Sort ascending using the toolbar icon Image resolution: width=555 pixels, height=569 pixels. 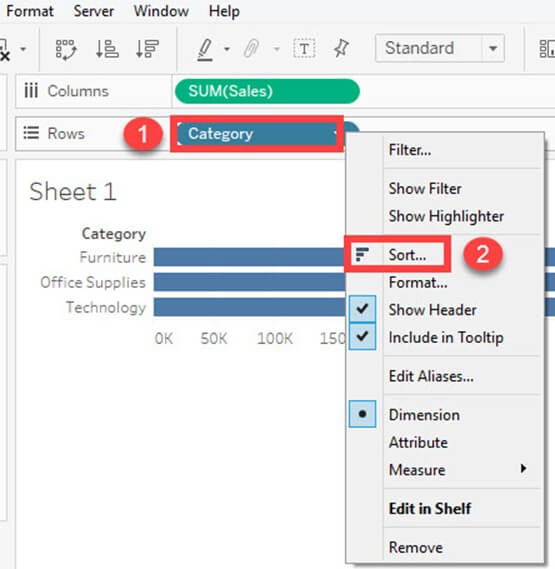107,49
